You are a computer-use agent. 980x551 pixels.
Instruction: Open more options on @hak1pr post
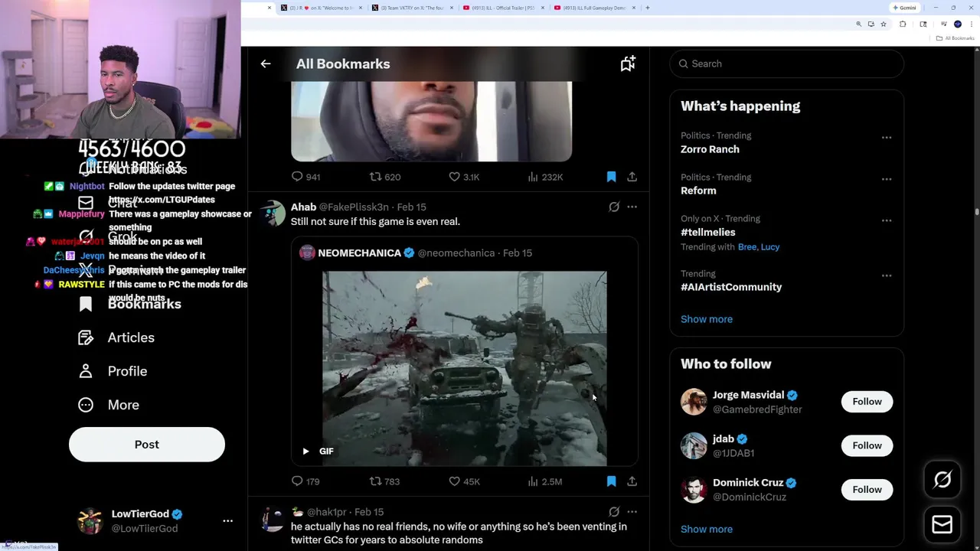click(632, 512)
